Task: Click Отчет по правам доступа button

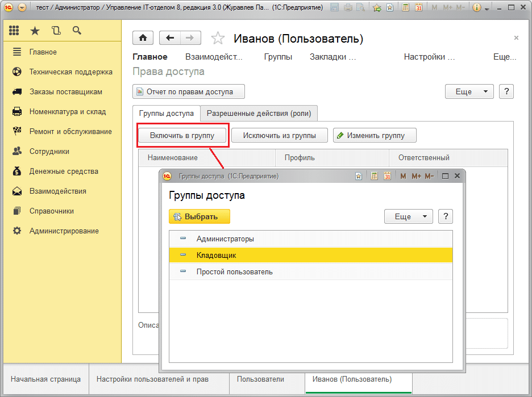Action: pos(189,91)
